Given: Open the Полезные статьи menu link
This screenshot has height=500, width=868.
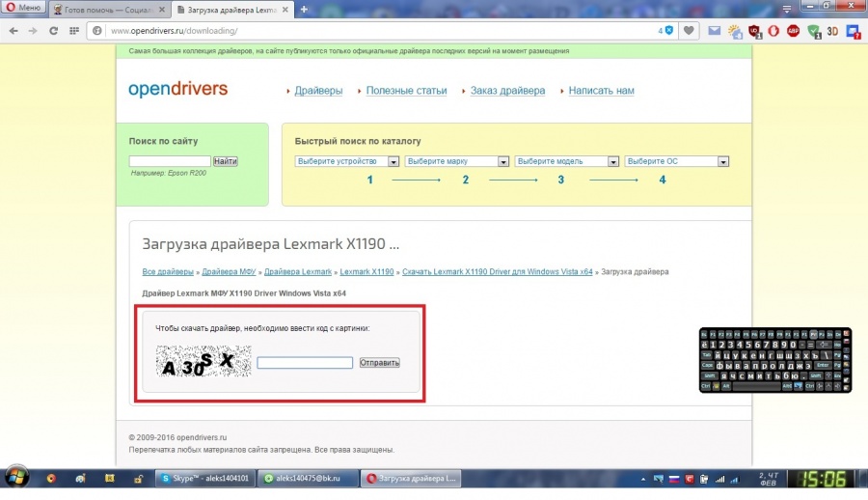Looking at the screenshot, I should pos(406,91).
